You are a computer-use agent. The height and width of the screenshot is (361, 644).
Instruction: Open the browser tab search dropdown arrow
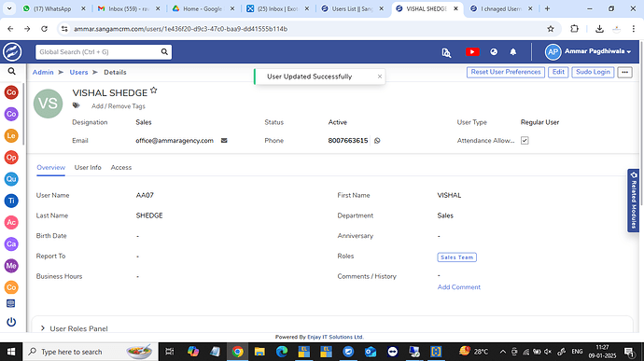(9, 8)
